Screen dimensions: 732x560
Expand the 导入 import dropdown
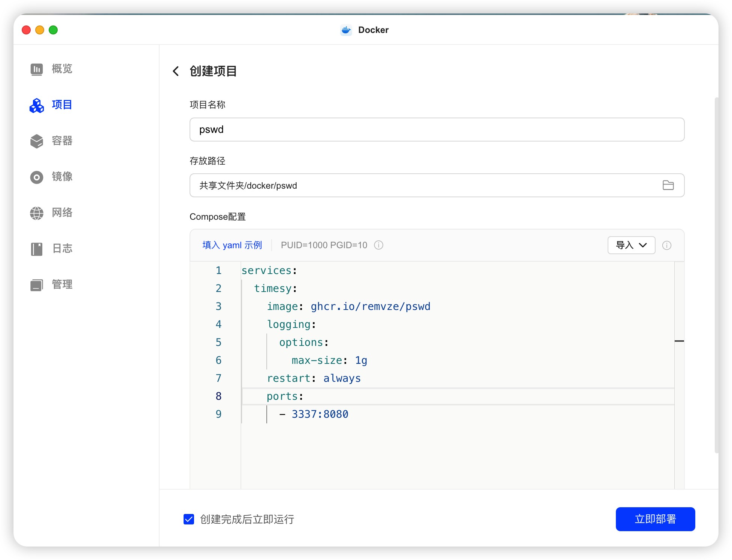tap(631, 245)
